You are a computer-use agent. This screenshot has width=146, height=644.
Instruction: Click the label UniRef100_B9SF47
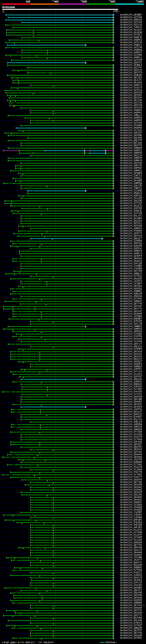(x=131, y=562)
